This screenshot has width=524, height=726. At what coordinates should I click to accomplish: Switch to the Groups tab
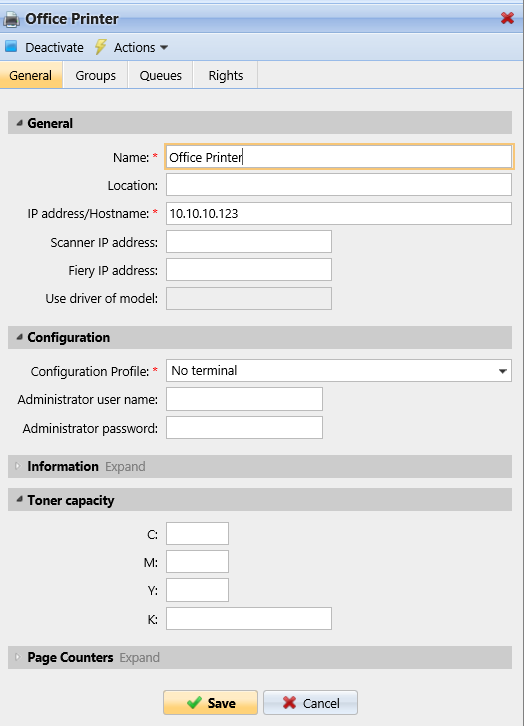[95, 75]
